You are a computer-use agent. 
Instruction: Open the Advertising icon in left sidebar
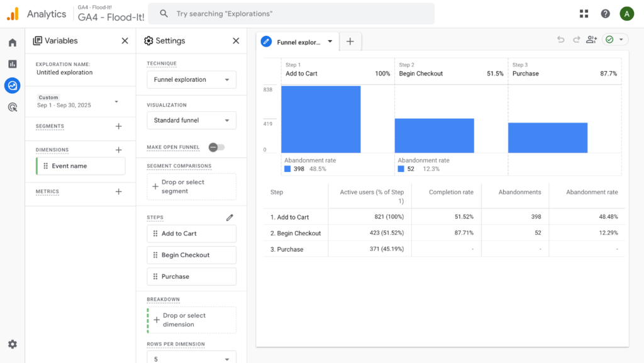[x=12, y=107]
